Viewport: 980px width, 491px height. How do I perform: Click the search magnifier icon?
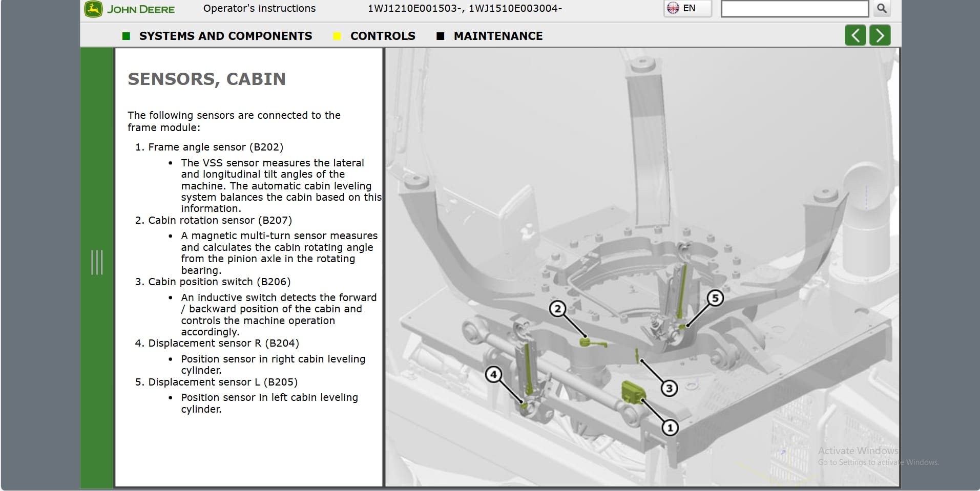(x=882, y=9)
